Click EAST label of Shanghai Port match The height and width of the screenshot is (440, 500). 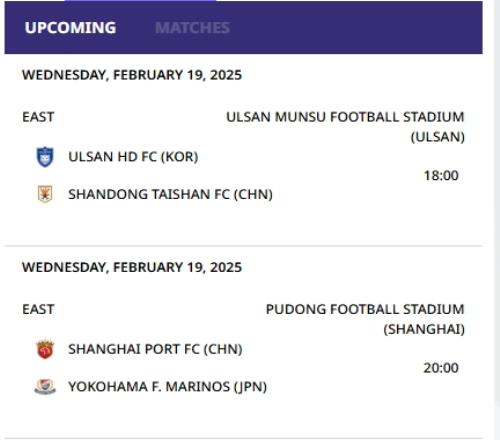point(38,309)
